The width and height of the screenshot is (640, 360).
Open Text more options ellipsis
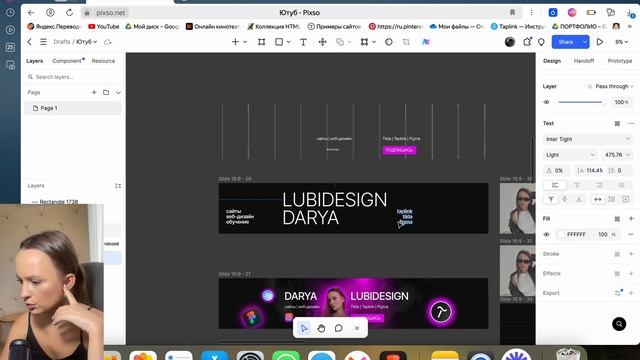coord(631,123)
